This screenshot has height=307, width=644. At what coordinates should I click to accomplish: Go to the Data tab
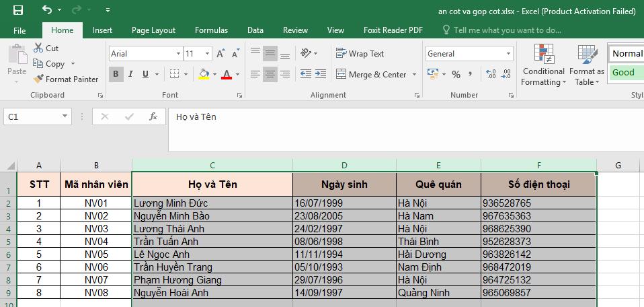tap(255, 30)
